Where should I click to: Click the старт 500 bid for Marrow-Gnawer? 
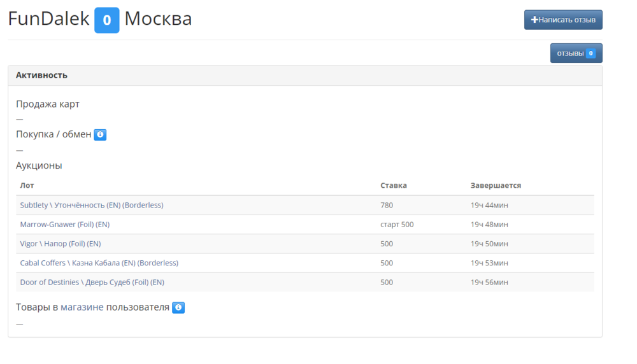(397, 225)
